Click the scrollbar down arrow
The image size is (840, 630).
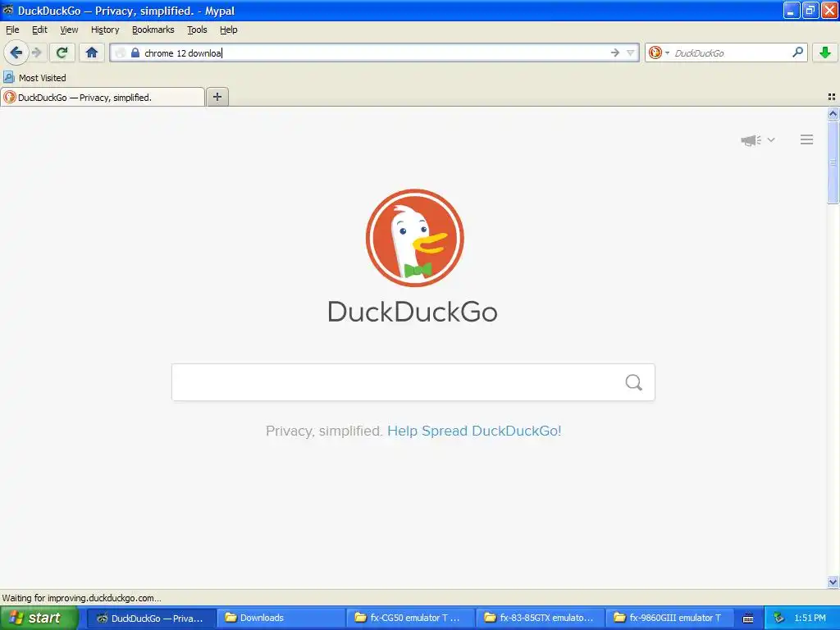[x=833, y=582]
